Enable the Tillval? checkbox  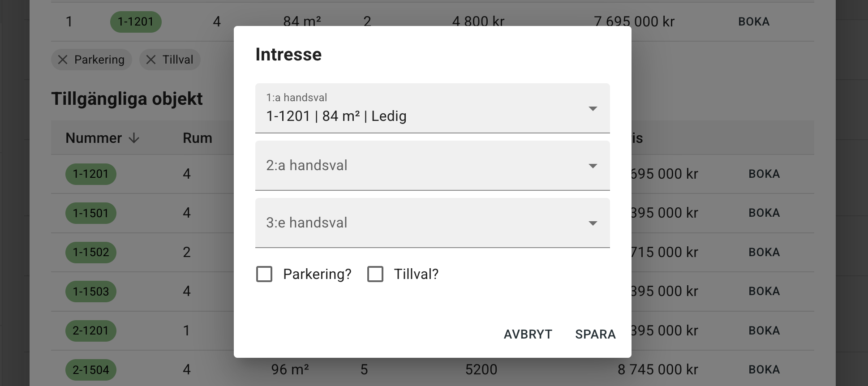coord(375,274)
